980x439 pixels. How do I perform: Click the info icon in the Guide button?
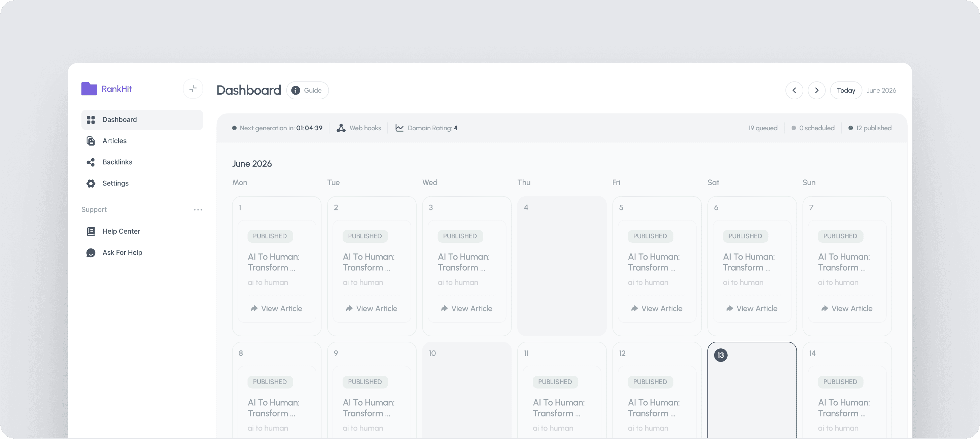point(295,91)
